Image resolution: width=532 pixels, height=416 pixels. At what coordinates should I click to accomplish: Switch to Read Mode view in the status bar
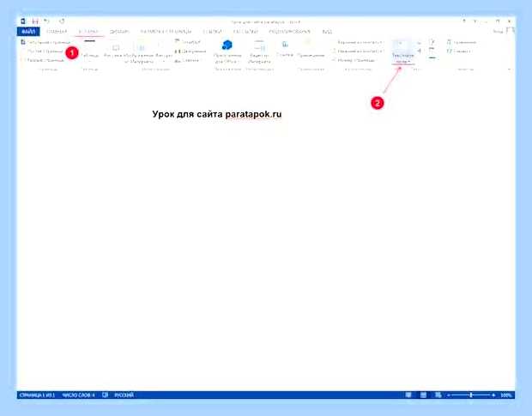pos(408,395)
